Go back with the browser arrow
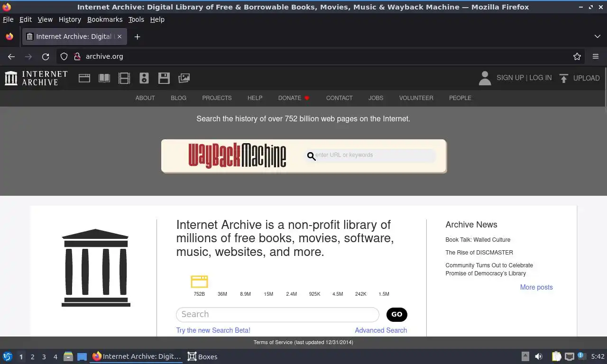This screenshot has height=364, width=607. click(x=11, y=56)
